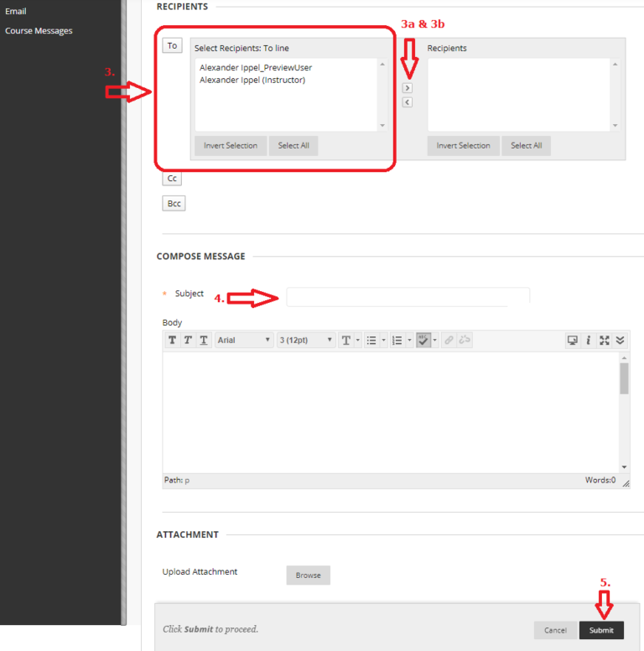Open the spell checker language dropdown arrow
This screenshot has width=644, height=651.
tap(435, 341)
